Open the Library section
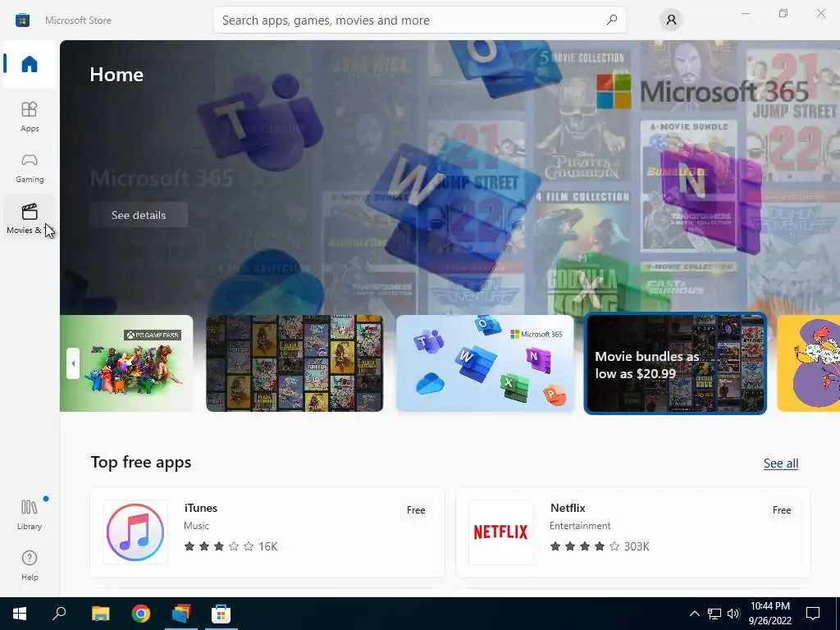The height and width of the screenshot is (630, 840). [30, 514]
